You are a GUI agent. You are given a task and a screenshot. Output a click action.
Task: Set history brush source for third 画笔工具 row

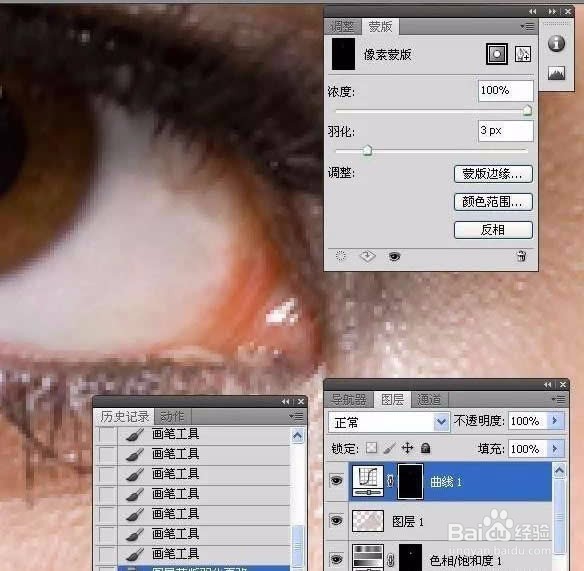pos(107,474)
